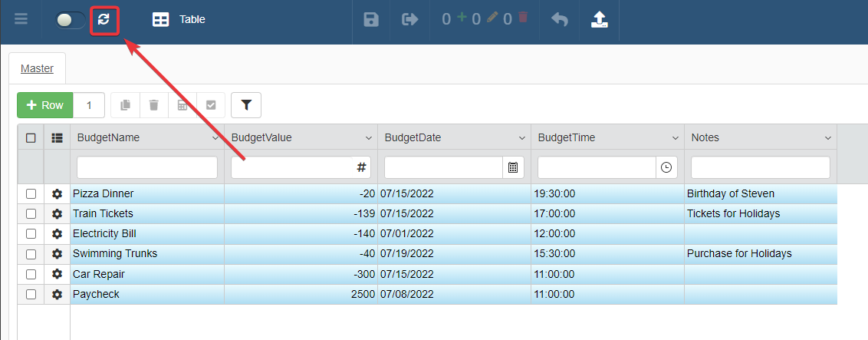Viewport: 868px width, 340px height.
Task: Expand the Notes column dropdown
Action: coord(828,139)
